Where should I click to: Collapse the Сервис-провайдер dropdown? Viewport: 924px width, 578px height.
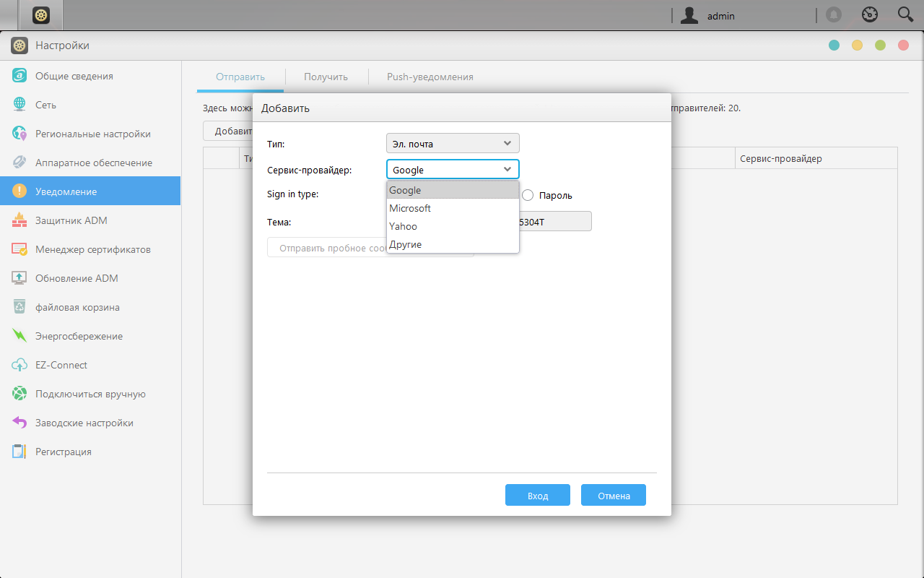click(453, 170)
